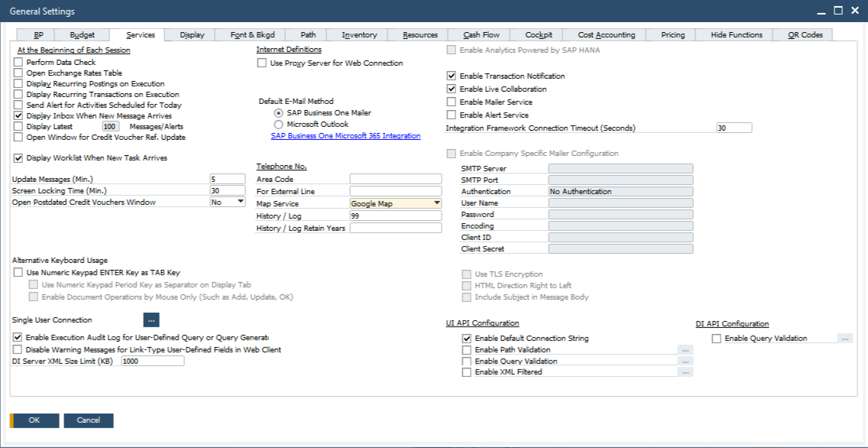This screenshot has width=868, height=448.
Task: Click Display Latest count field showing 100
Action: point(111,126)
